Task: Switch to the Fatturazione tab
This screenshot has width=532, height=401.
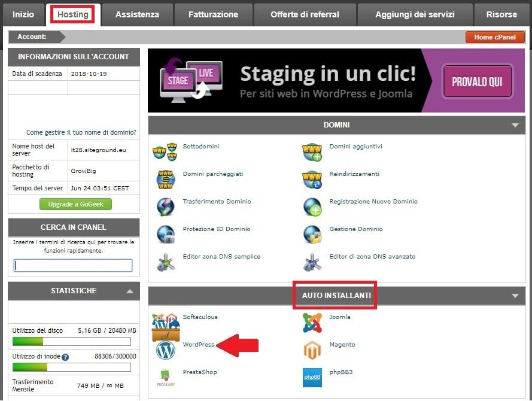Action: (213, 14)
